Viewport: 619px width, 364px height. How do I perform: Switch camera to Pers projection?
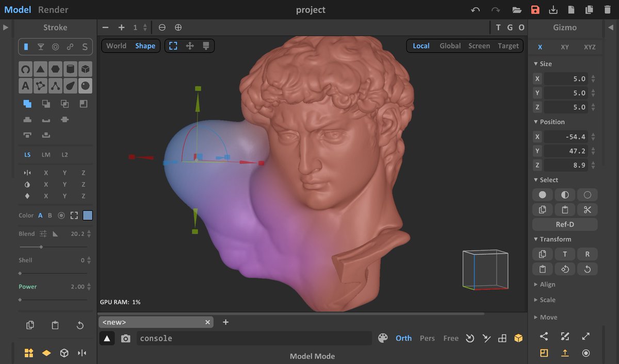click(x=427, y=338)
